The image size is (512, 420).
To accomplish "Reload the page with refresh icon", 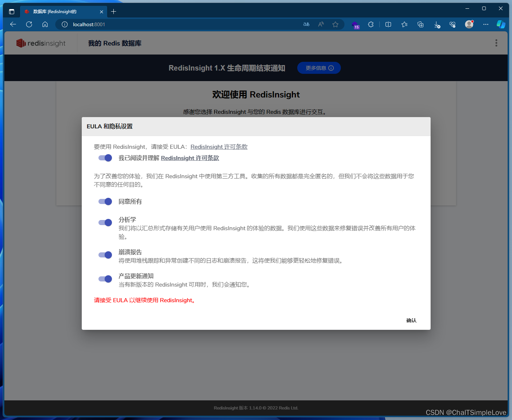I will pos(29,24).
